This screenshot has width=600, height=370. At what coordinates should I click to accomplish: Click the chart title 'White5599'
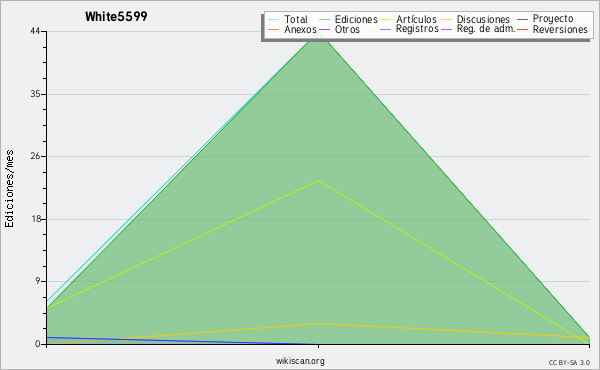click(x=116, y=16)
